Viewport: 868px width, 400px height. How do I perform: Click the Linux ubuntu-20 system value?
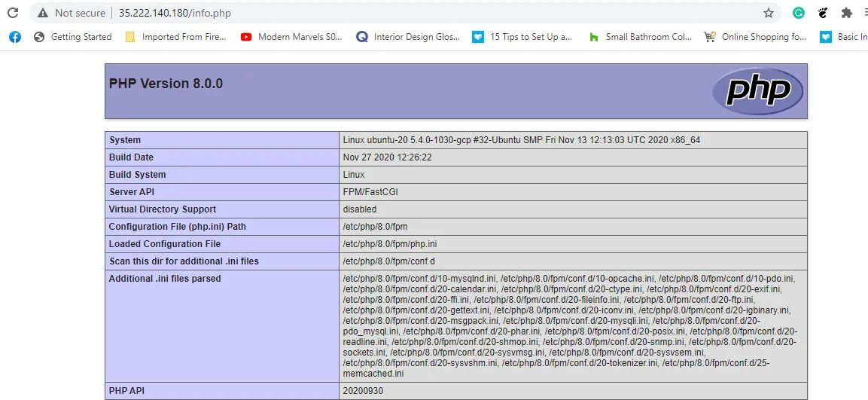522,140
